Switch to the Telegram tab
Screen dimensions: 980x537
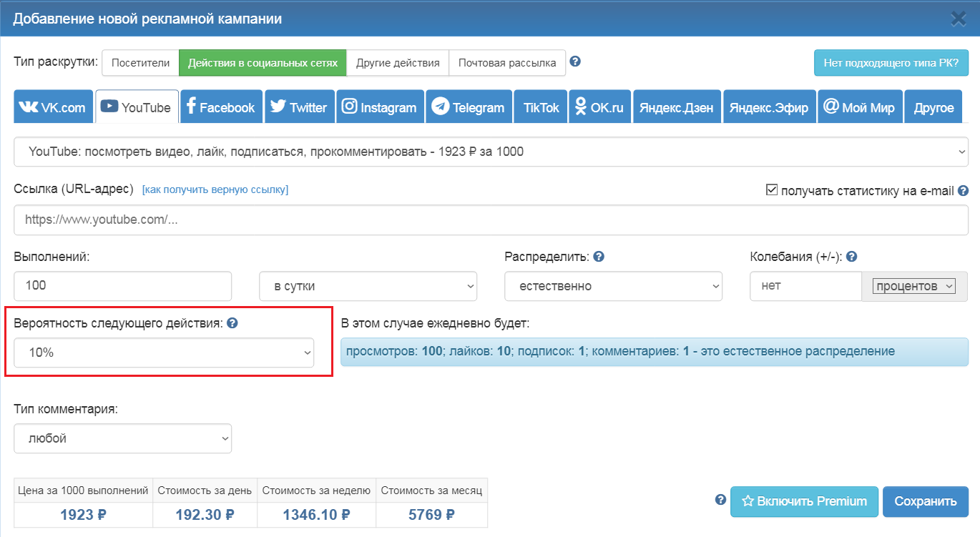pyautogui.click(x=469, y=107)
